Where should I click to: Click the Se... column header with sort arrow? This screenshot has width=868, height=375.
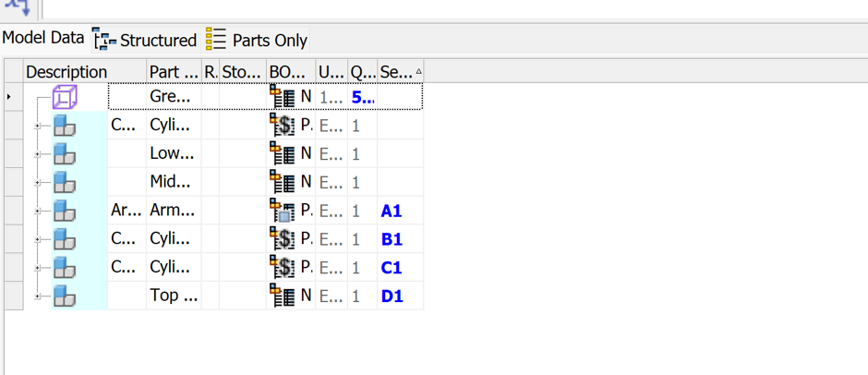400,72
